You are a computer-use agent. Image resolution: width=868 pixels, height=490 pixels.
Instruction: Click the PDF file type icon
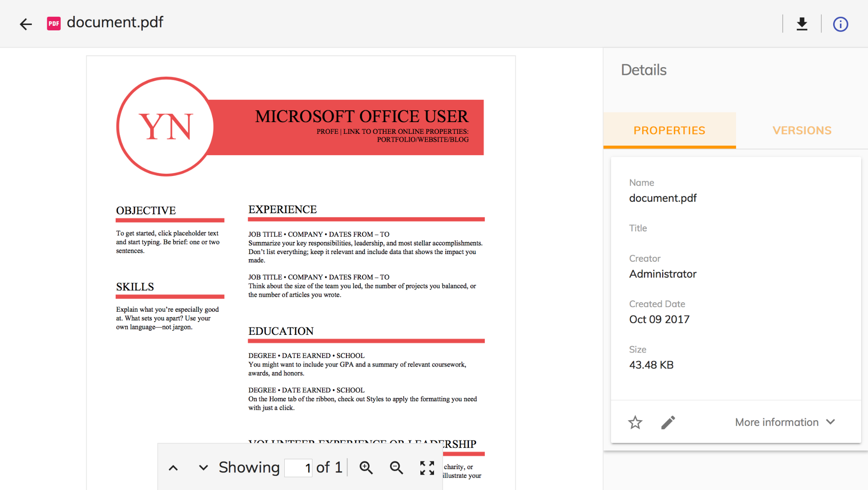coord(54,24)
